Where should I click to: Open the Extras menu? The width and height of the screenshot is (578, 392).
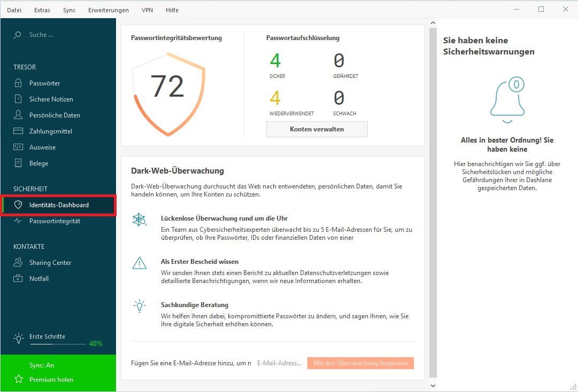42,10
